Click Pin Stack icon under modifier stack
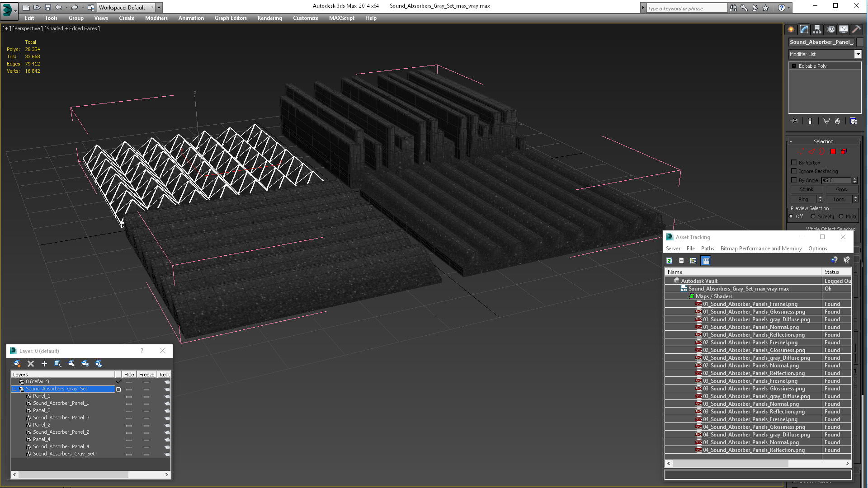This screenshot has width=868, height=488. (x=795, y=121)
